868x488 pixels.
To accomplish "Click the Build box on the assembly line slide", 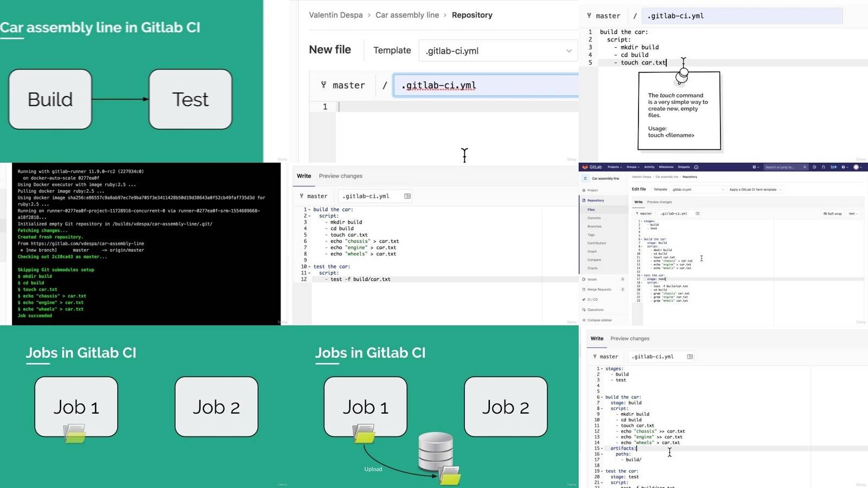I will click(x=50, y=99).
